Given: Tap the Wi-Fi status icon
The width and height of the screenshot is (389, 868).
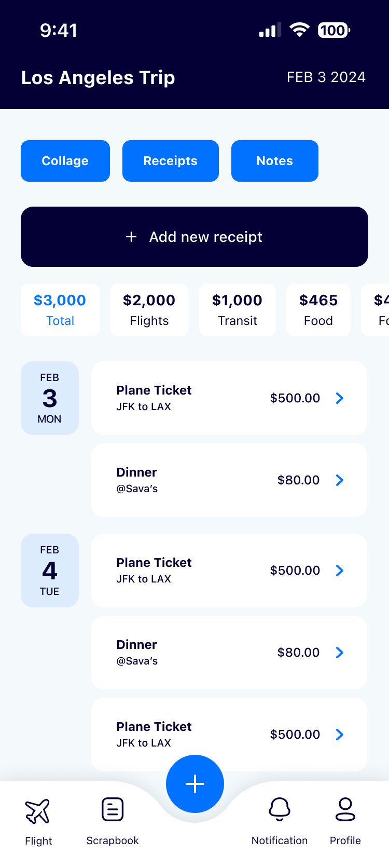Looking at the screenshot, I should 299,30.
